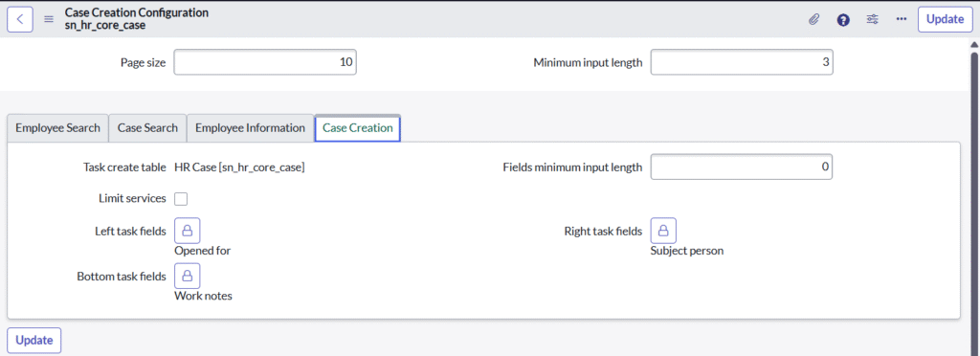
Task: Open the form context hamburger menu
Action: click(49, 19)
